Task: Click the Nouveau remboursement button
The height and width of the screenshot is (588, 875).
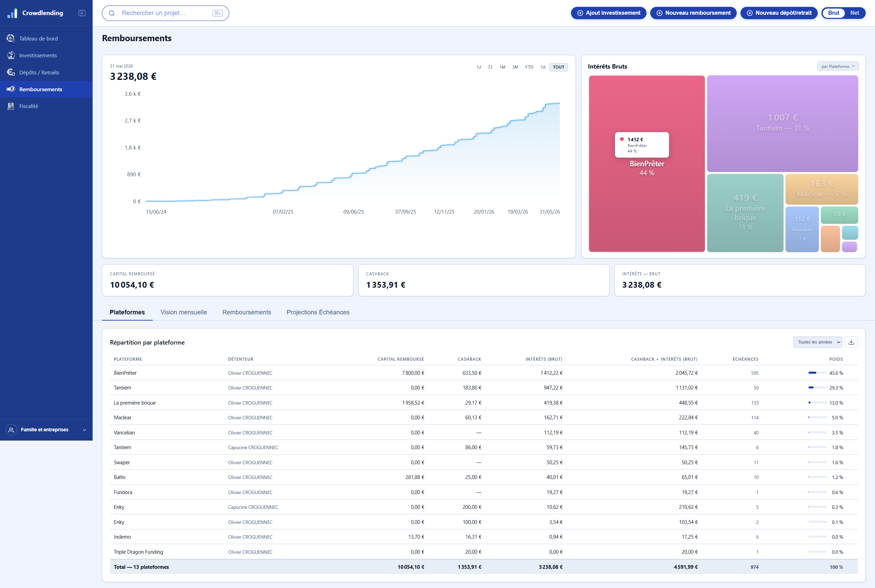Action: click(693, 13)
